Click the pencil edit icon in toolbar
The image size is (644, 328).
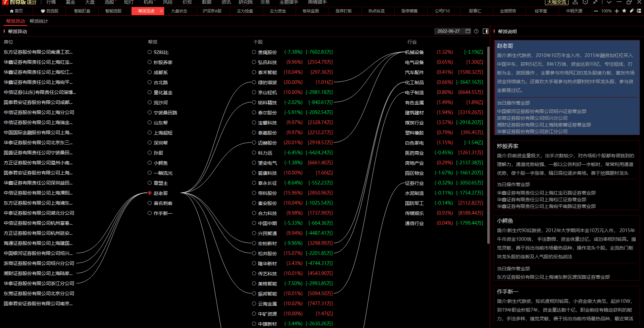click(x=632, y=11)
